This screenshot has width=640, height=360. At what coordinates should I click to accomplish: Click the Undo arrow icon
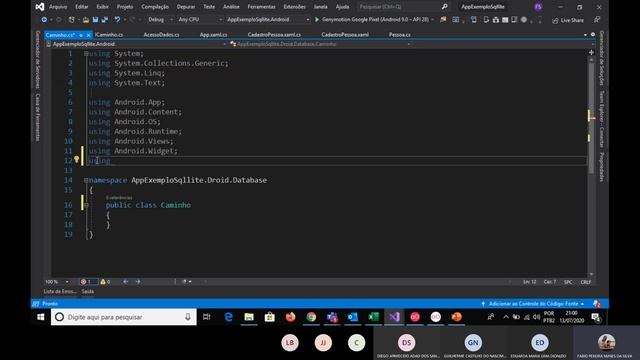pyautogui.click(x=117, y=20)
